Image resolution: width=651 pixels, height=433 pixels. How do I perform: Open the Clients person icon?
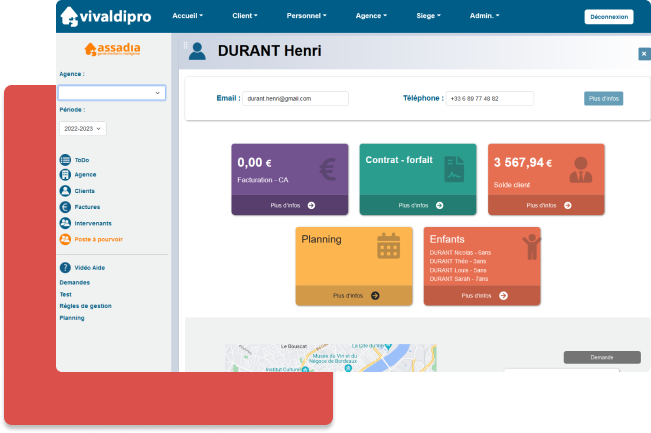pos(65,191)
